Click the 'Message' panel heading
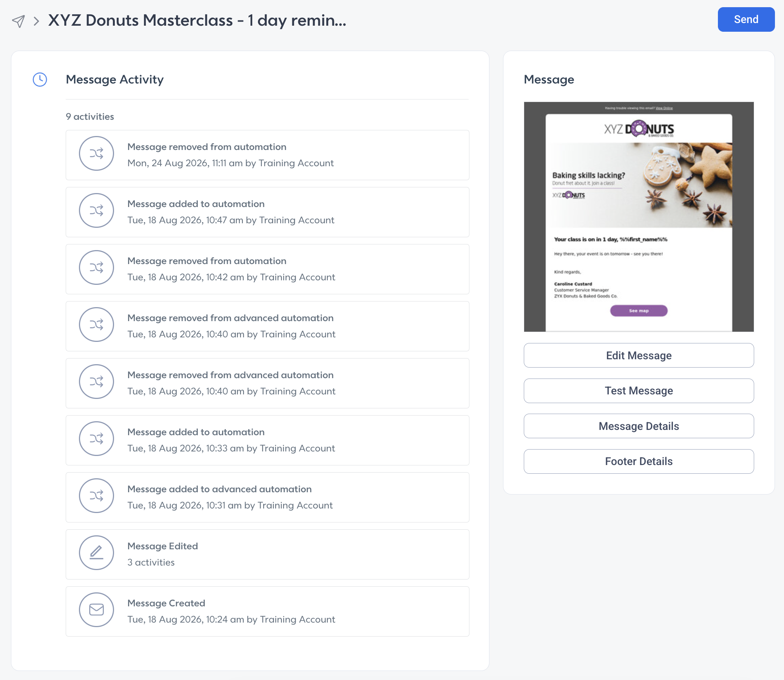 [549, 79]
